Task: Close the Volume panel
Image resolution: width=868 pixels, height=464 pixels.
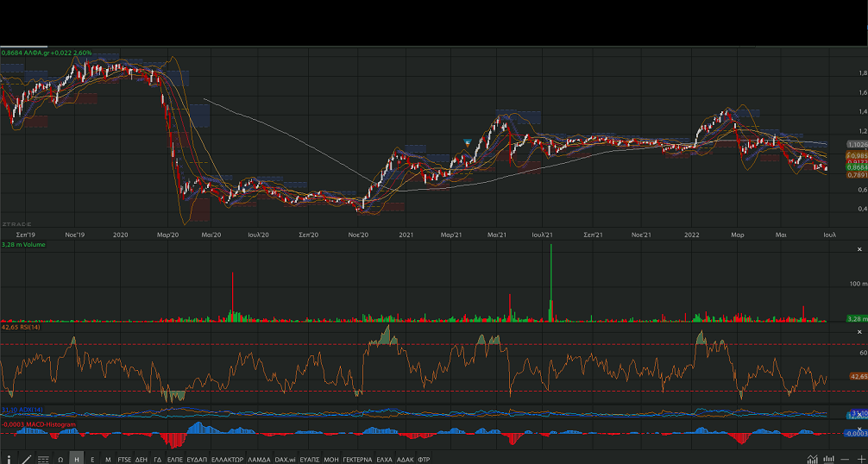Action: click(859, 248)
